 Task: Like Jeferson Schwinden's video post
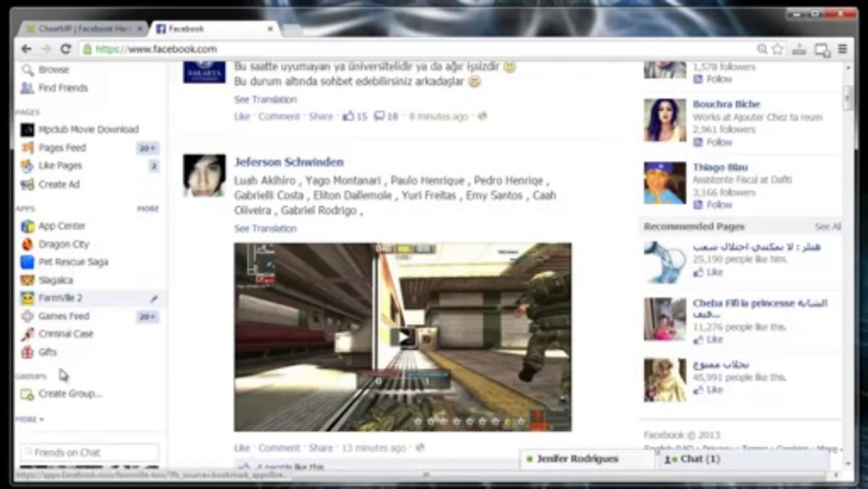[x=242, y=448]
